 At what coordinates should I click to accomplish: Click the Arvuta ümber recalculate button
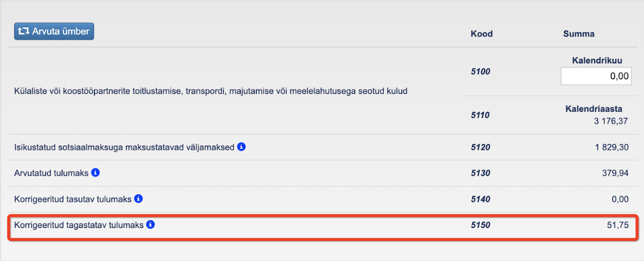[x=54, y=31]
